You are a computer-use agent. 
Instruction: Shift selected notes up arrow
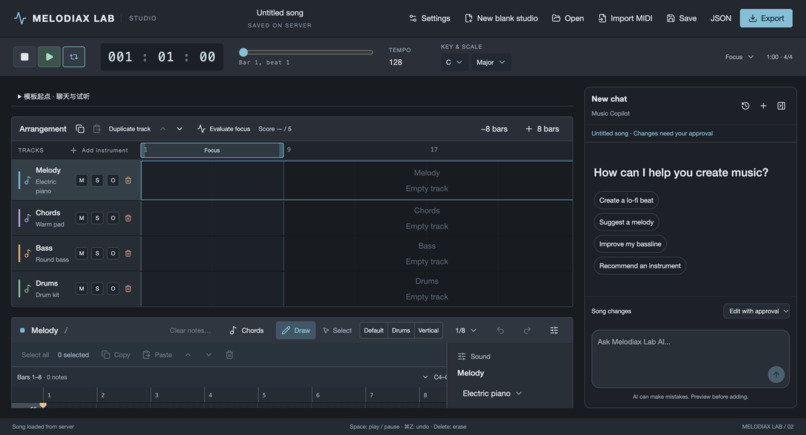click(x=188, y=355)
